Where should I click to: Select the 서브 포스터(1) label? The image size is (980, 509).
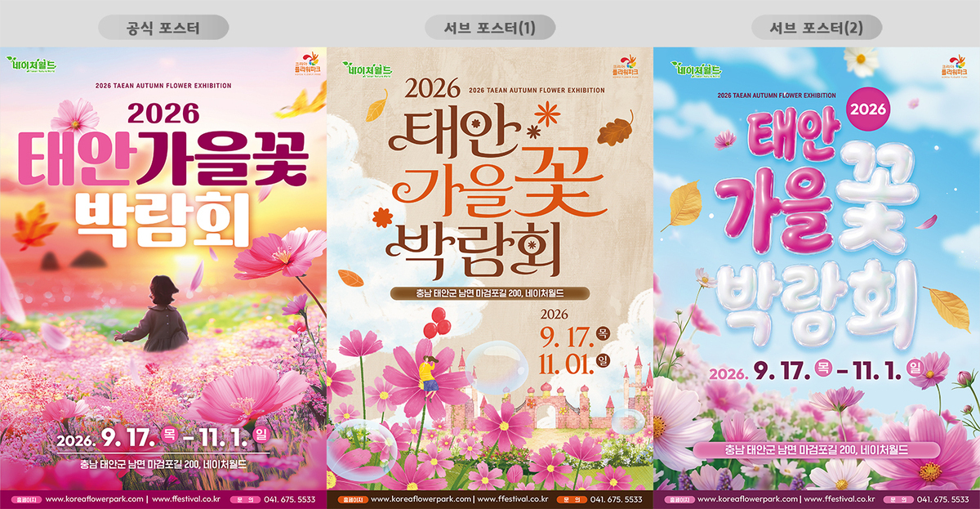pyautogui.click(x=490, y=29)
